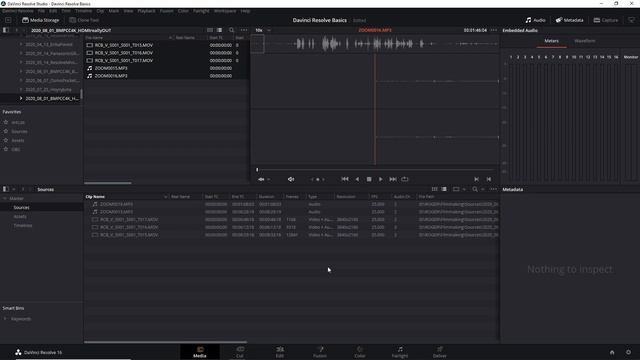The width and height of the screenshot is (640, 360).
Task: Jump to last frame with the skip-forward button
Action: click(x=393, y=179)
